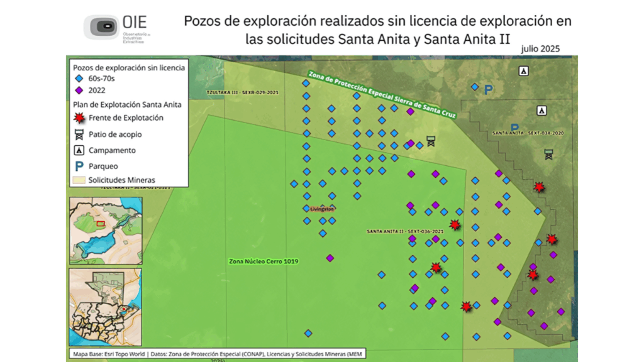Click the map title starting 'Pozos de exploración'
Screen dimensions: 644x362
point(377,30)
